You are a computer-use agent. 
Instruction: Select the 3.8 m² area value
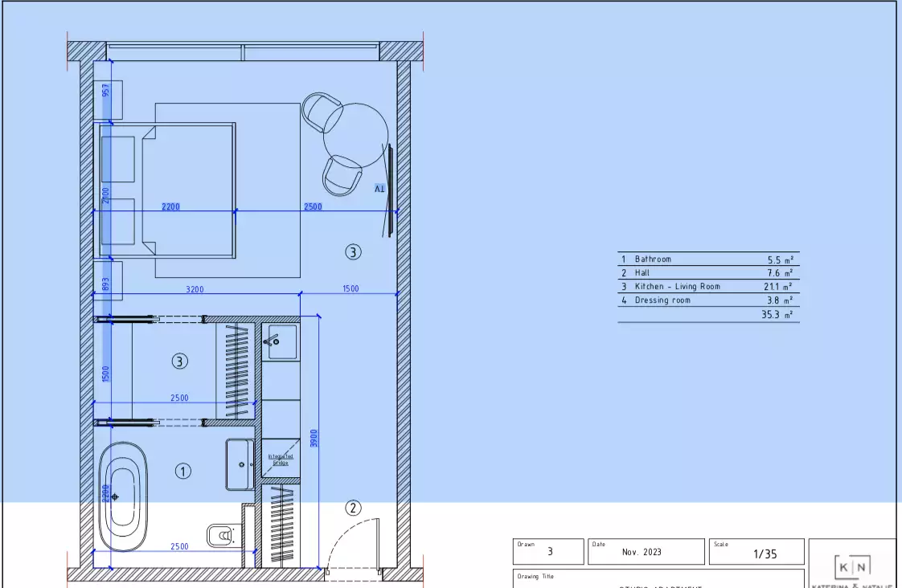pos(780,300)
